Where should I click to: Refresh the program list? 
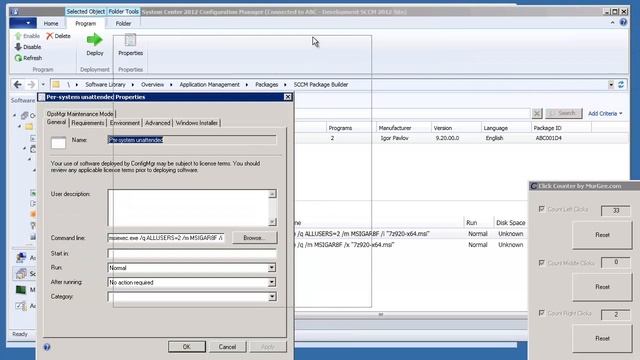tap(28, 58)
